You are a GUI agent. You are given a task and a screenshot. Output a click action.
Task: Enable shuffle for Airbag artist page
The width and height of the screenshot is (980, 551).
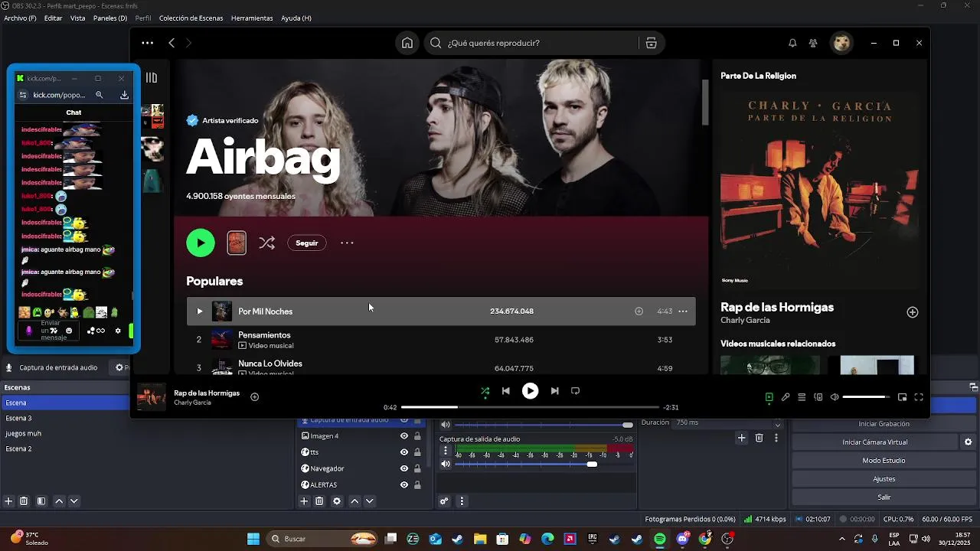pyautogui.click(x=266, y=243)
